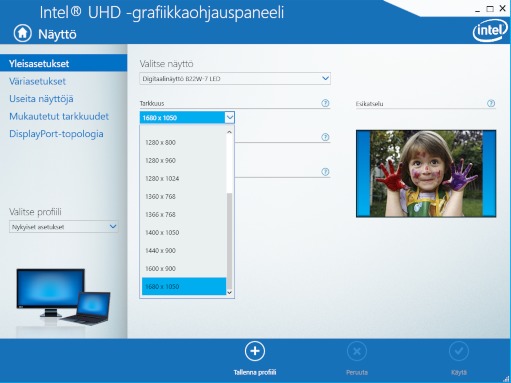Open help icon beside Esikatselu heading
Image resolution: width=511 pixels, height=383 pixels.
click(x=491, y=103)
